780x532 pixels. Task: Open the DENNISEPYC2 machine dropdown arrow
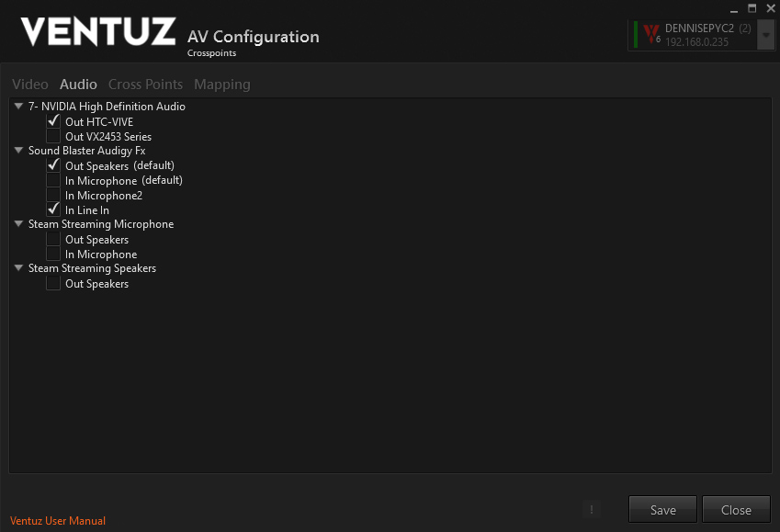[765, 35]
